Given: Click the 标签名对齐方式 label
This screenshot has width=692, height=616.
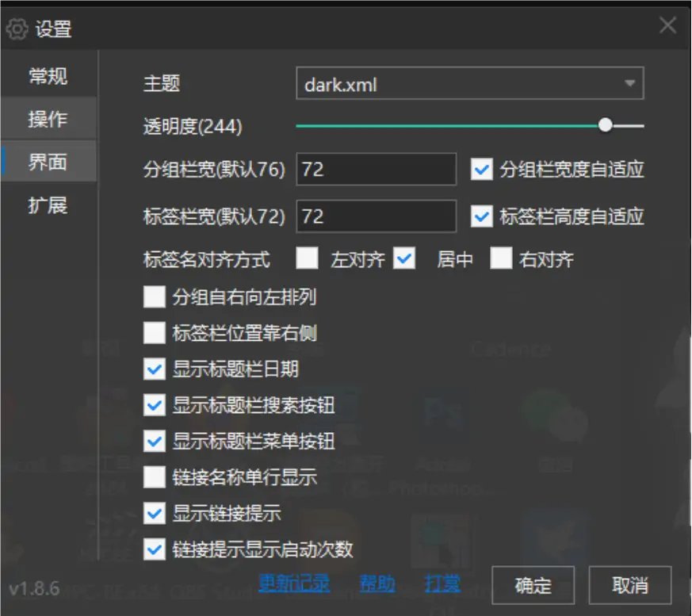Looking at the screenshot, I should click(207, 259).
